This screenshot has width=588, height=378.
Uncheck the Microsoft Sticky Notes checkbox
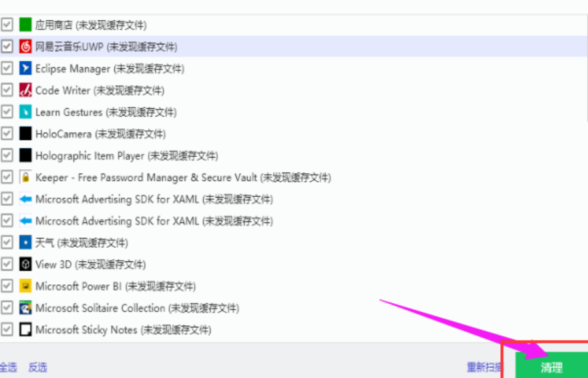coord(7,330)
